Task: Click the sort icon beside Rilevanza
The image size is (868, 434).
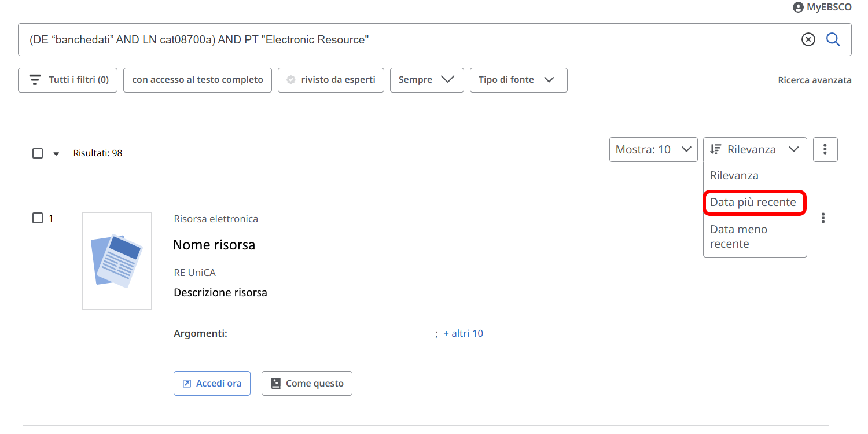Action: click(x=716, y=149)
